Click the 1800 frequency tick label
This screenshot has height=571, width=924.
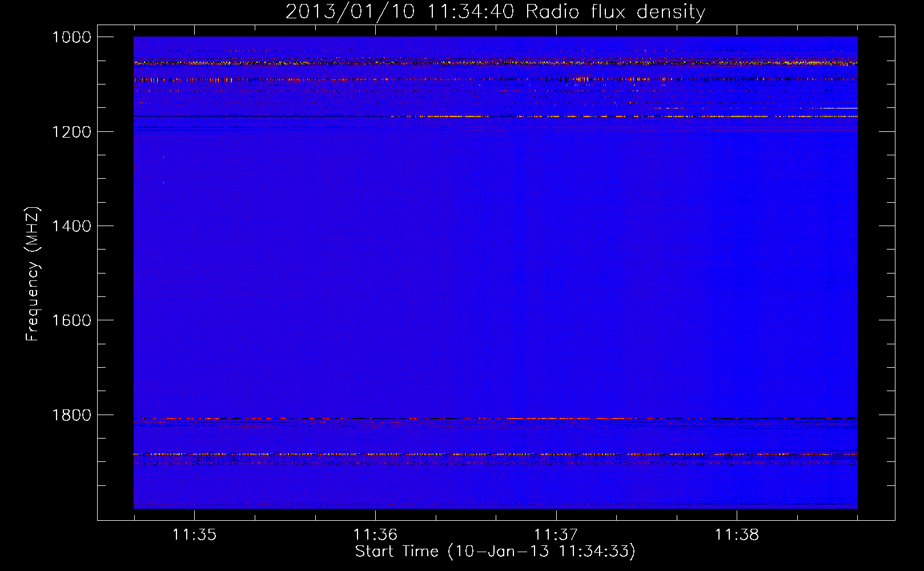click(71, 415)
